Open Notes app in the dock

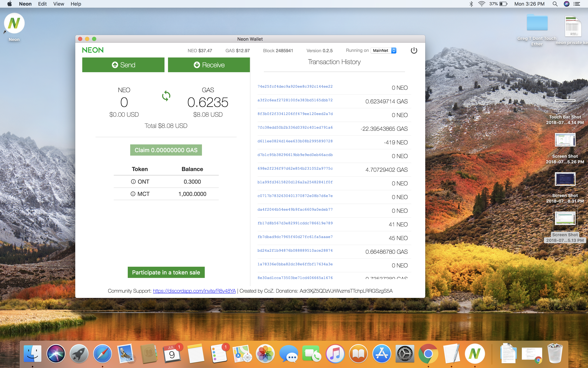tap(196, 354)
